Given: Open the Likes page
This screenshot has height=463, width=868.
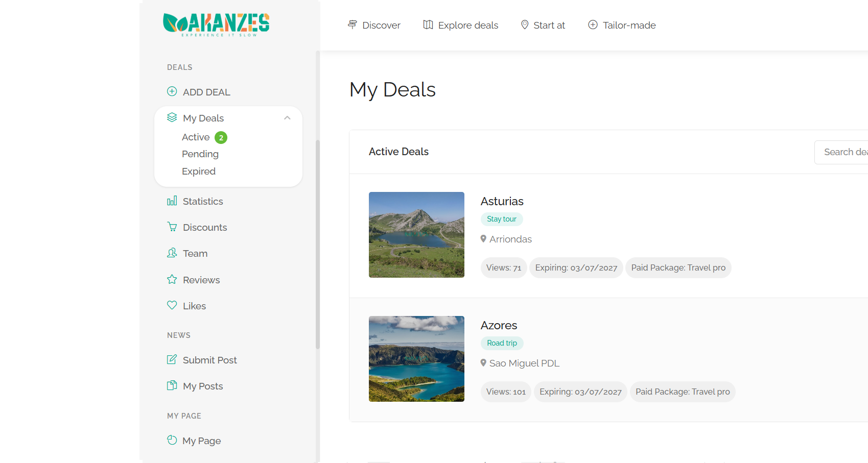Looking at the screenshot, I should coord(194,306).
